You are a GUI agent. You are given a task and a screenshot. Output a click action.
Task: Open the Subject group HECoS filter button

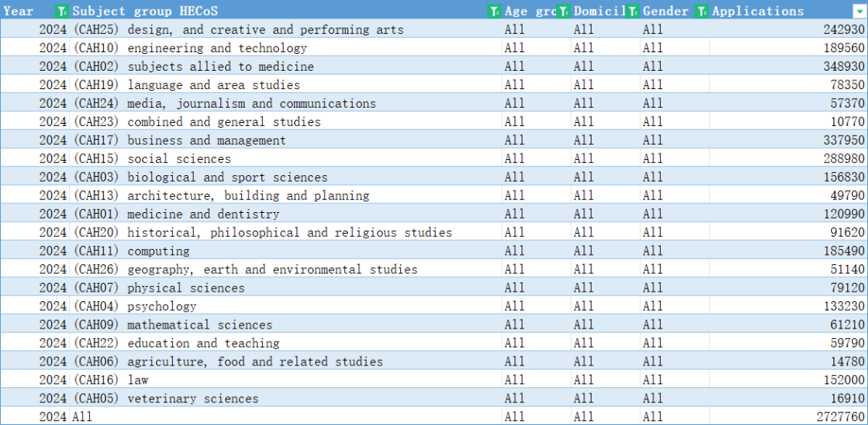pyautogui.click(x=493, y=10)
